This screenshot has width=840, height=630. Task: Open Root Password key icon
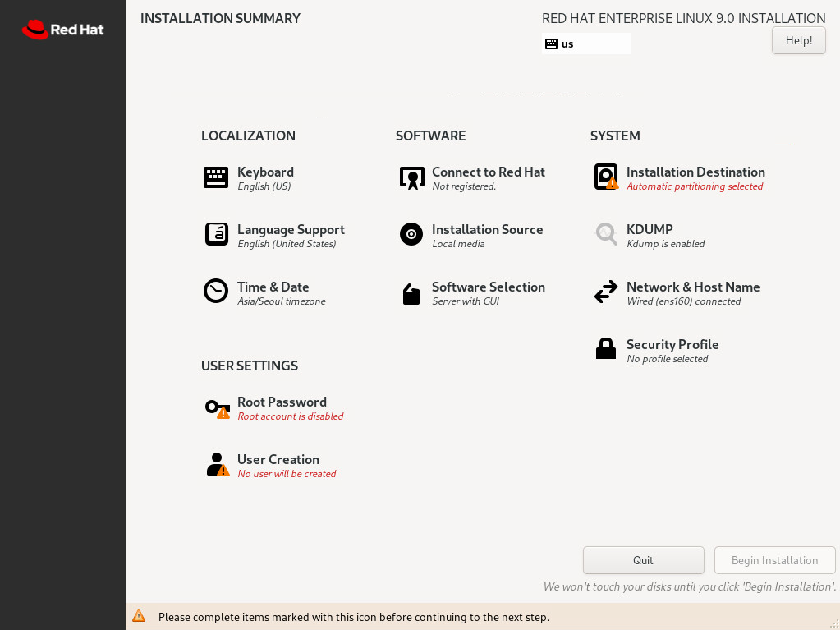[218, 409]
